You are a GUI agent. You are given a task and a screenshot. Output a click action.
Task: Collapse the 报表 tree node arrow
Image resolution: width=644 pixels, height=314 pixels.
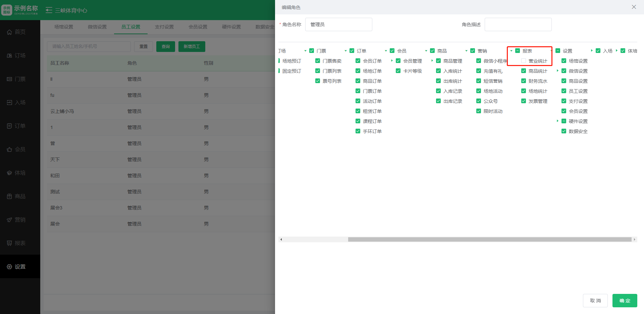[x=512, y=51]
